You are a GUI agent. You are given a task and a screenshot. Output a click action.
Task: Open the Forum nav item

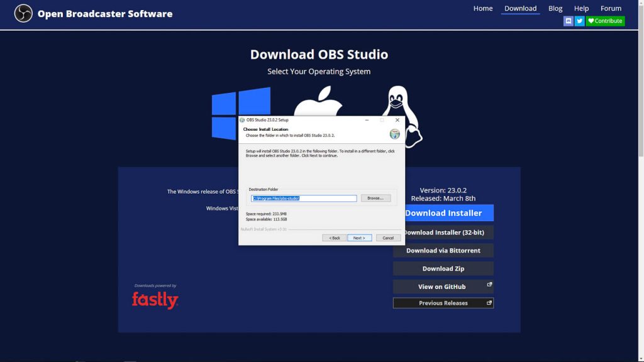point(611,8)
